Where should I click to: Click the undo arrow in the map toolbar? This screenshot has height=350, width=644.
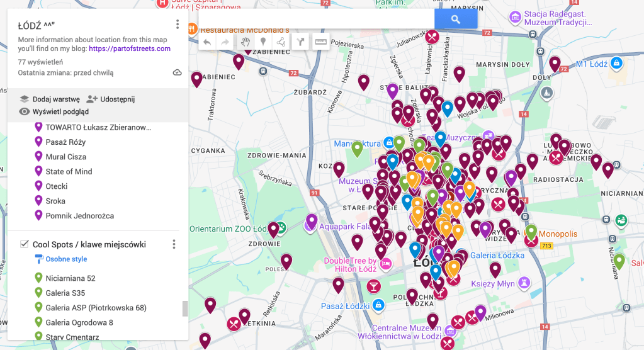point(207,42)
